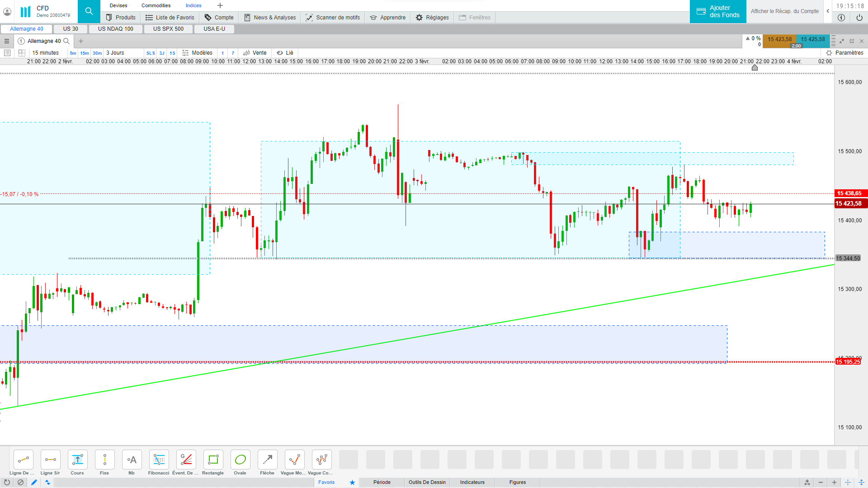Viewport: 868px width, 488px height.
Task: Click the 15 438,65 red price label
Action: click(x=849, y=193)
